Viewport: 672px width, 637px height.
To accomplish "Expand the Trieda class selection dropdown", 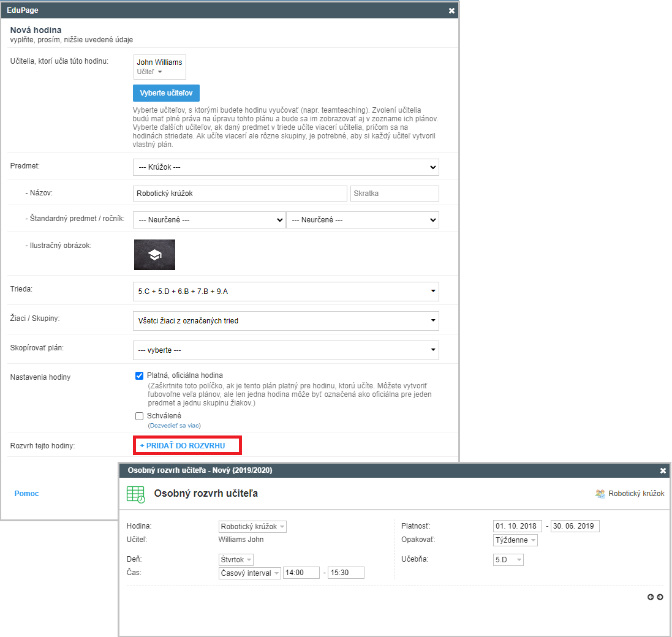I will coord(285,292).
